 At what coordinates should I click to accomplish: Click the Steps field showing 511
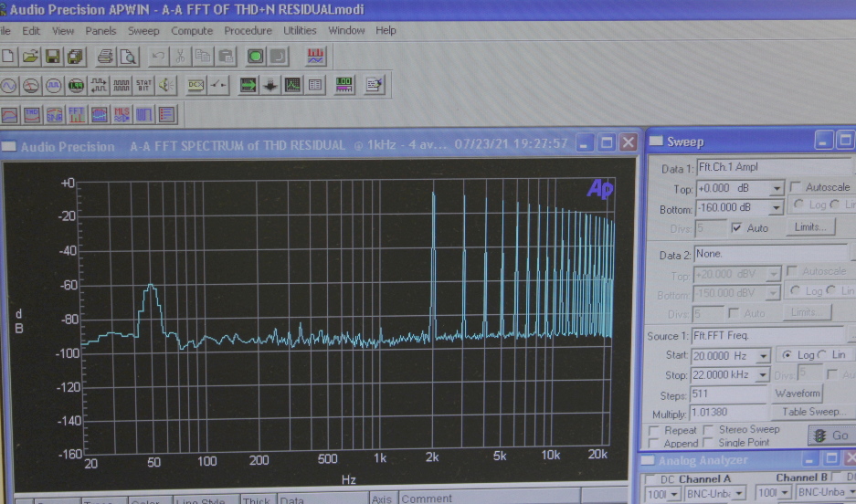(729, 394)
